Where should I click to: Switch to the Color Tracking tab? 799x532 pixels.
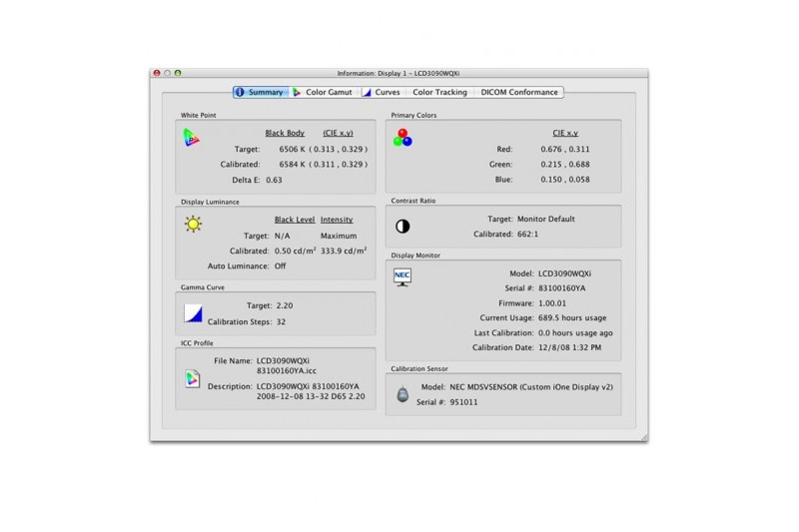[x=439, y=92]
